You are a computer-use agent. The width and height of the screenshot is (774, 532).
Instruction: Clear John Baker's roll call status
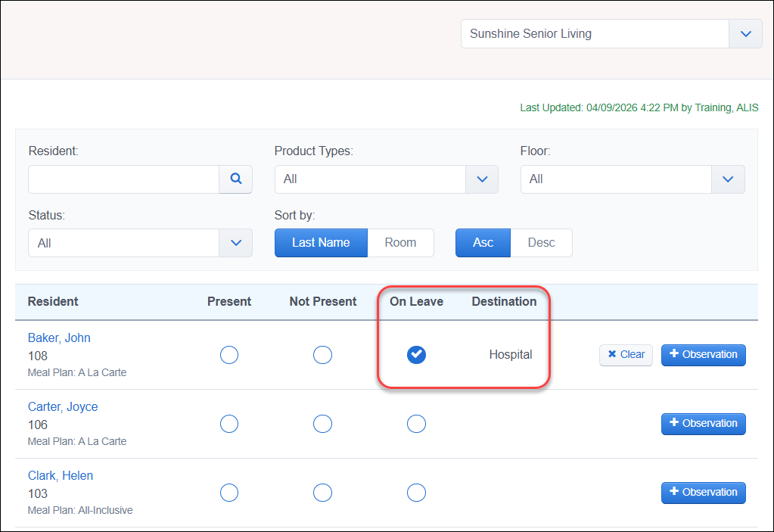626,355
